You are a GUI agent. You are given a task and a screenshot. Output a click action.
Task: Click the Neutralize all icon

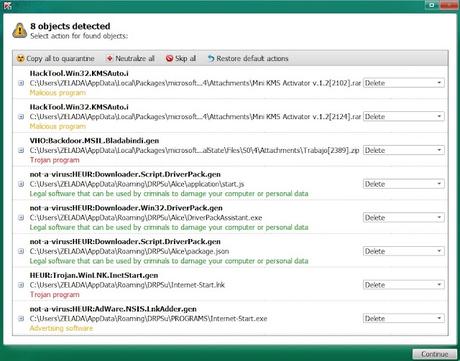[109, 59]
